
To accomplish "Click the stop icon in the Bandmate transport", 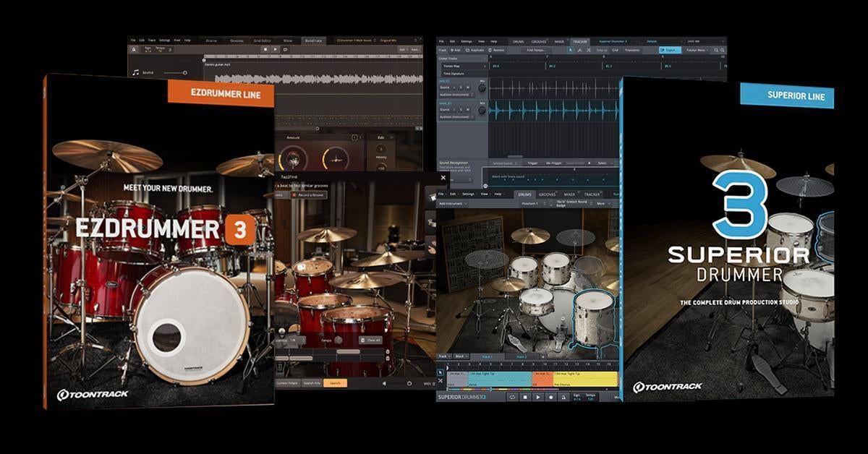I will click(265, 49).
